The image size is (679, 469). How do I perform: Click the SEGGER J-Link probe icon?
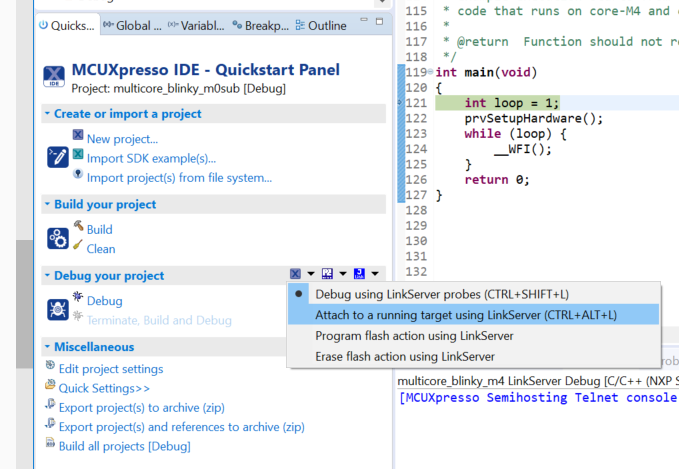pyautogui.click(x=359, y=274)
